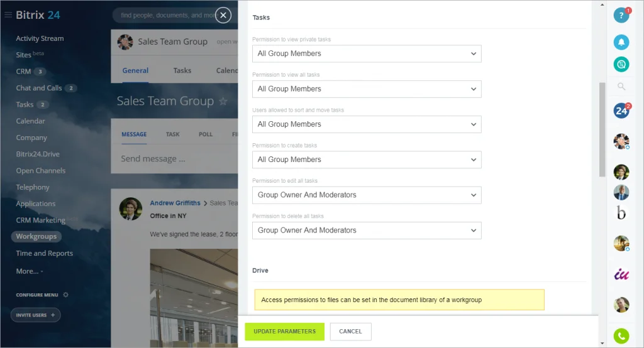Click the CANCEL button
This screenshot has height=348, width=644.
tap(350, 332)
